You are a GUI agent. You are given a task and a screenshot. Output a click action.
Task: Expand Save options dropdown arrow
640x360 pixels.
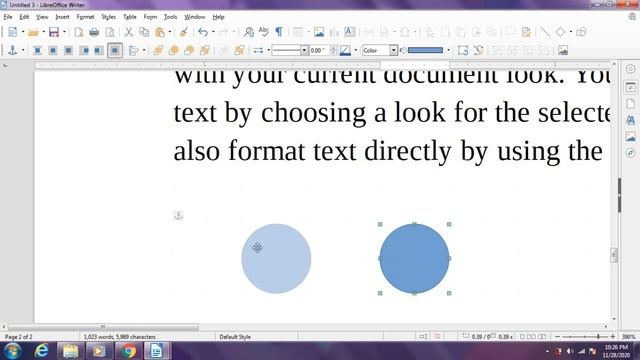pos(64,32)
